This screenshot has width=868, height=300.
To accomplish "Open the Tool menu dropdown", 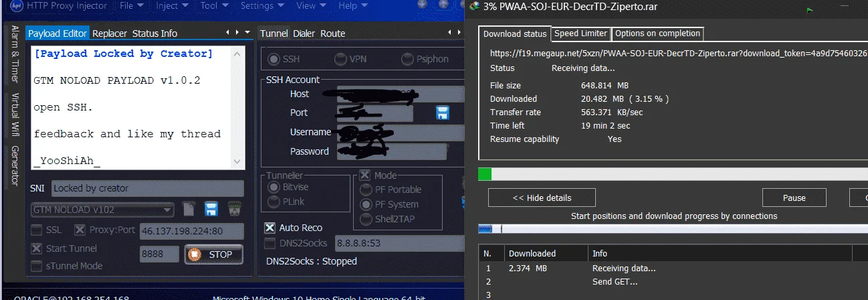I will (x=214, y=6).
